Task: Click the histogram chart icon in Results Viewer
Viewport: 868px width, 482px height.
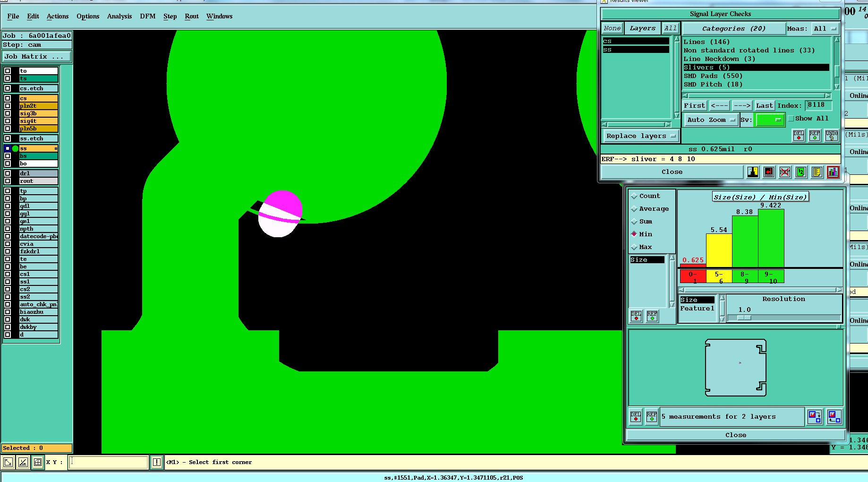Action: tap(833, 172)
